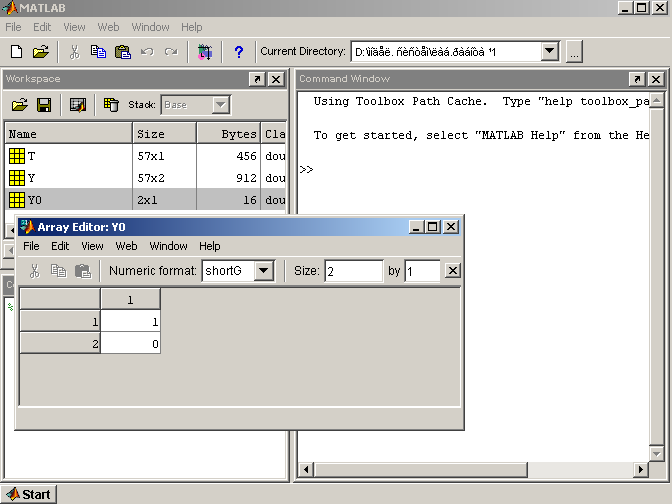Click the Size rows input field

[x=354, y=271]
